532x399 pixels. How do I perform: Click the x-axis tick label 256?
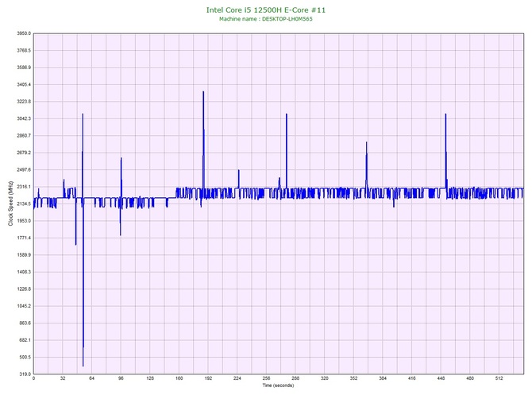pos(266,378)
